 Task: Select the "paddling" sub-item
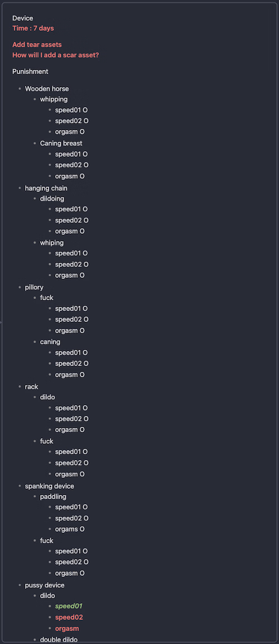click(53, 497)
